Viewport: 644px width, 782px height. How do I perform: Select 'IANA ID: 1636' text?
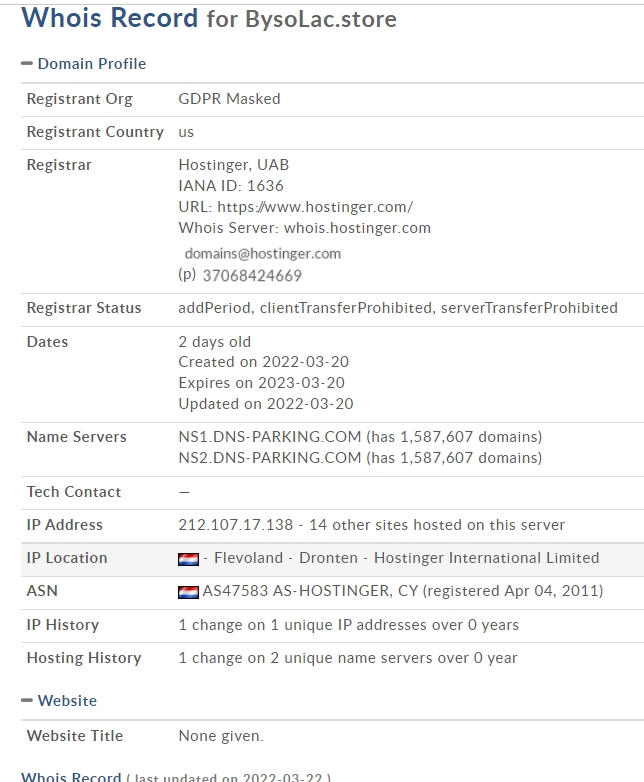[x=231, y=186]
